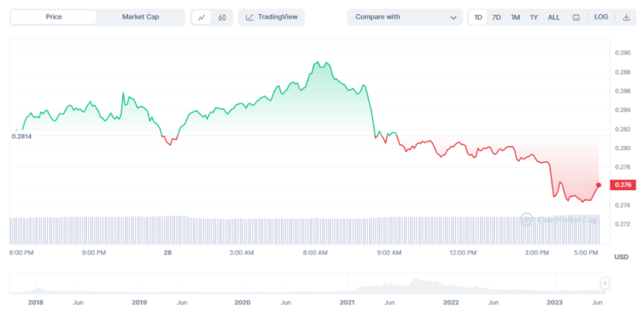644x316 pixels.
Task: Toggle the LOG scale
Action: (601, 17)
